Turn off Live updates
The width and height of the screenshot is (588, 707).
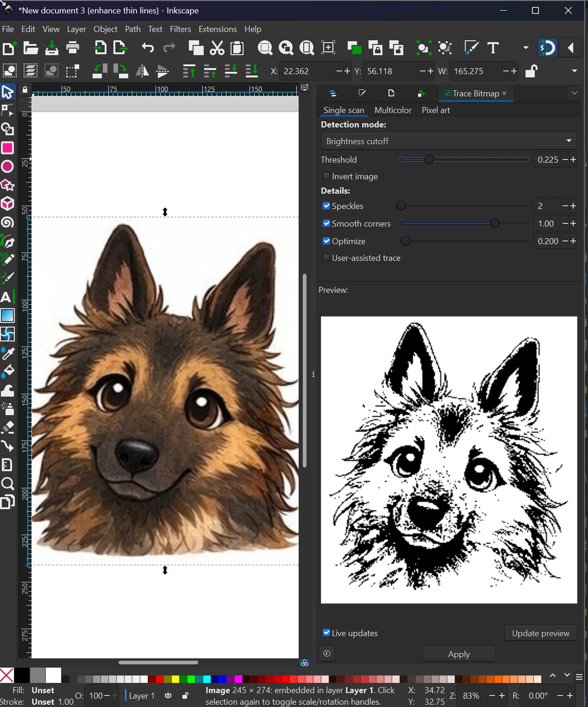click(326, 633)
